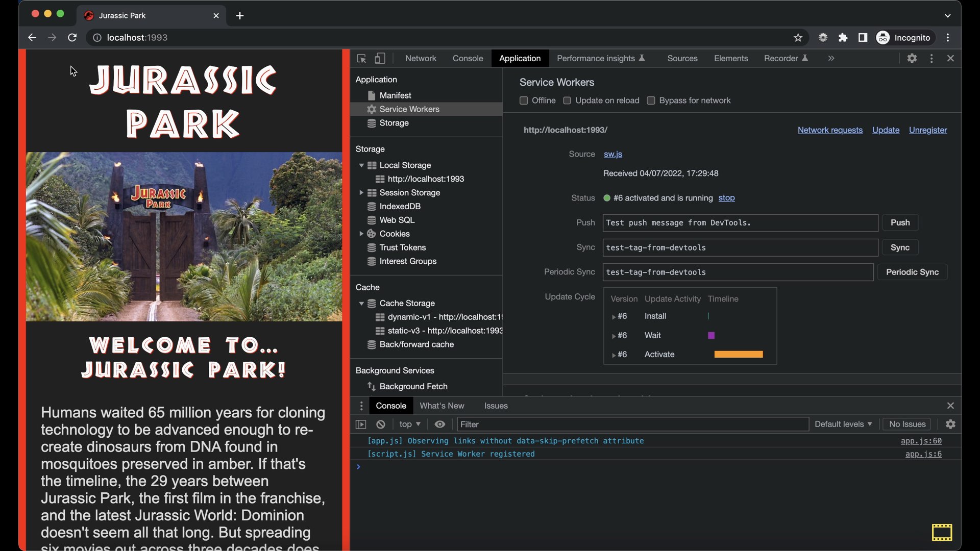Open the Issues drawer tab
The width and height of the screenshot is (980, 551).
(x=496, y=406)
